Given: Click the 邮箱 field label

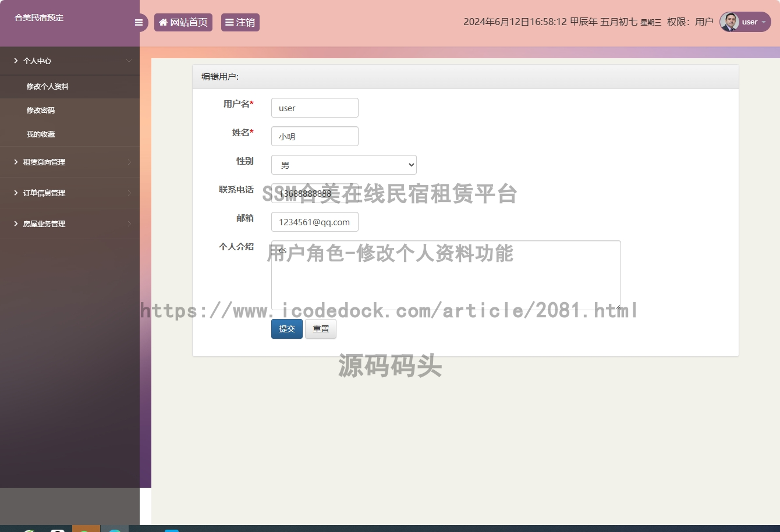Looking at the screenshot, I should (245, 218).
